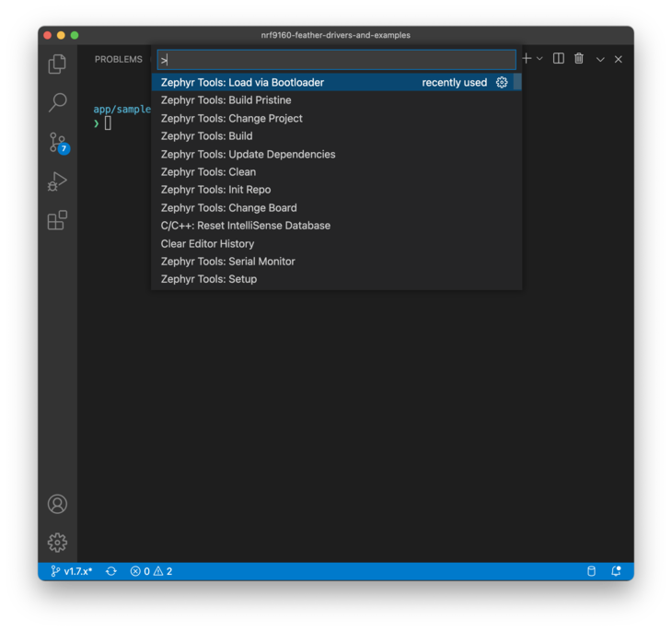Minimize window with yellow button
This screenshot has width=672, height=631.
[61, 35]
